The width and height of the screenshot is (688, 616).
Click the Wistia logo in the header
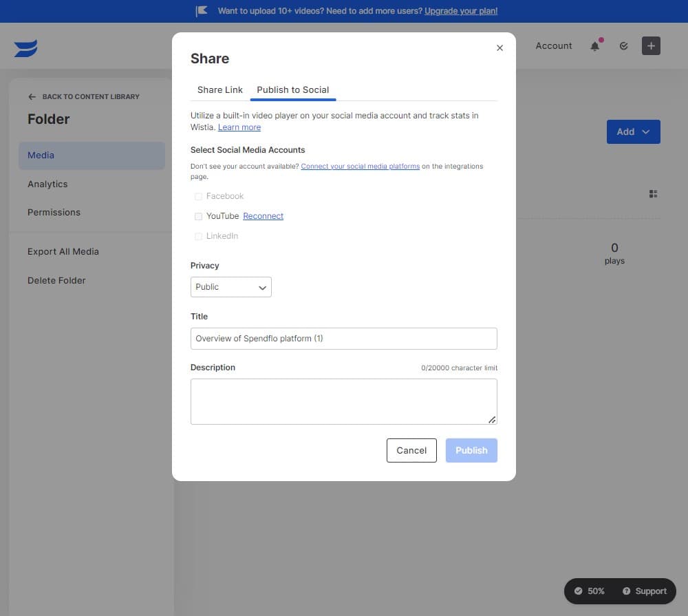tap(25, 48)
